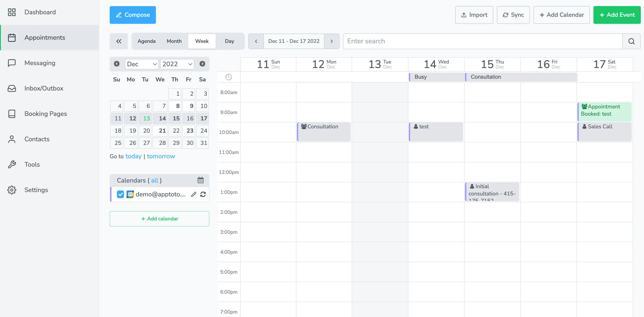Image resolution: width=644 pixels, height=317 pixels.
Task: Open the Dashboard section
Action: [x=40, y=12]
